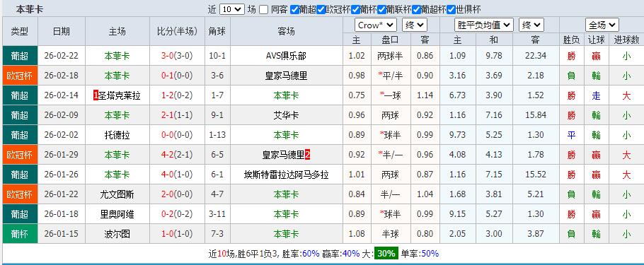Screen dimensions: 644x265
Task: Uncheck the 葡超杯 filter checkbox
Action: pyautogui.click(x=416, y=9)
